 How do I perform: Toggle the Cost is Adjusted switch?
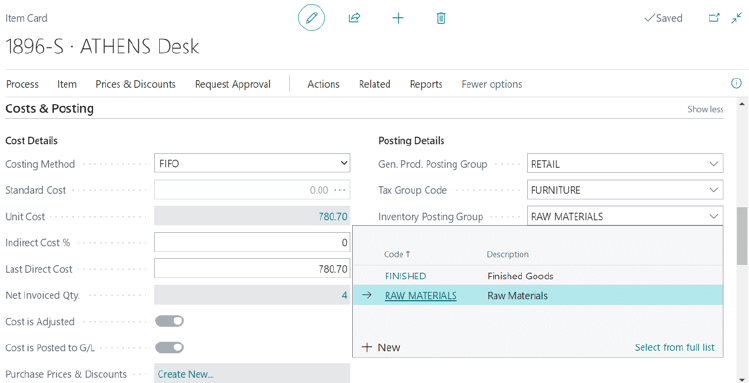170,321
